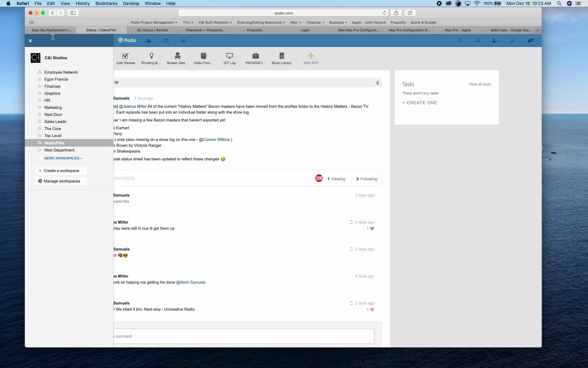
Task: Click the add comment input field
Action: [244, 336]
